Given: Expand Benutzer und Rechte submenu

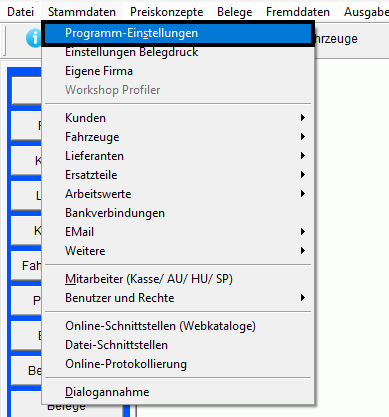Looking at the screenshot, I should pos(178,298).
